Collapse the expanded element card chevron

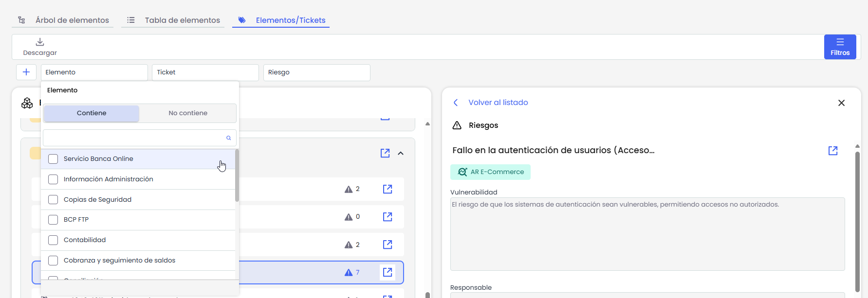pyautogui.click(x=401, y=153)
